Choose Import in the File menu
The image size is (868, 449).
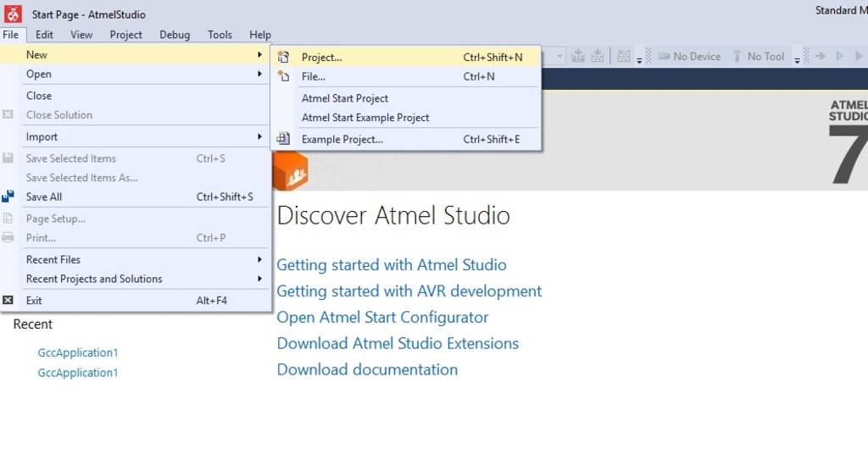click(x=136, y=136)
